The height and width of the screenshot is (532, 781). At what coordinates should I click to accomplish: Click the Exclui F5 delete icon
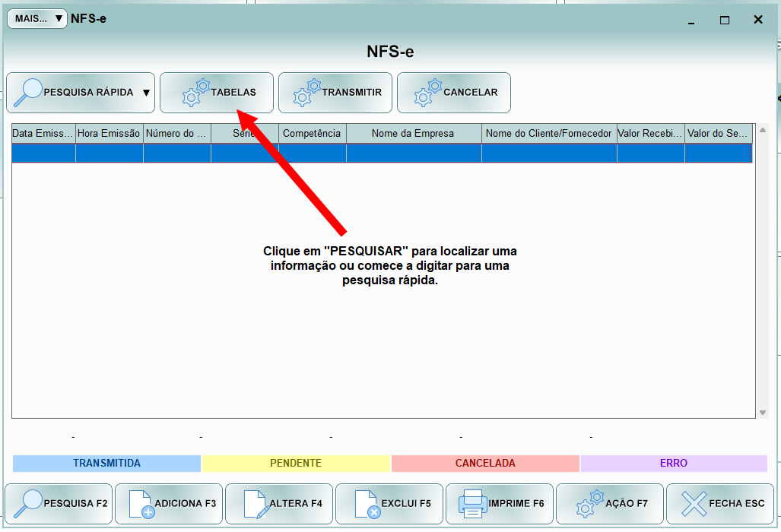point(367,503)
